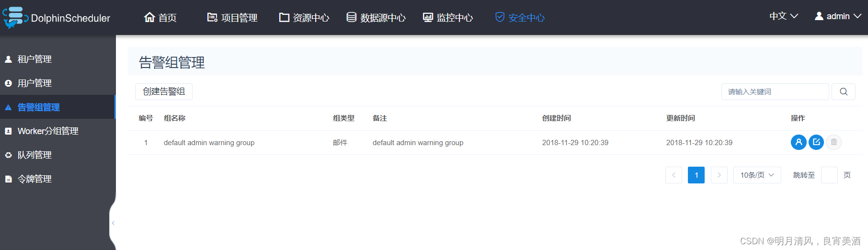
Task: Click the token icon beside 令牌管理
Action: [x=8, y=179]
